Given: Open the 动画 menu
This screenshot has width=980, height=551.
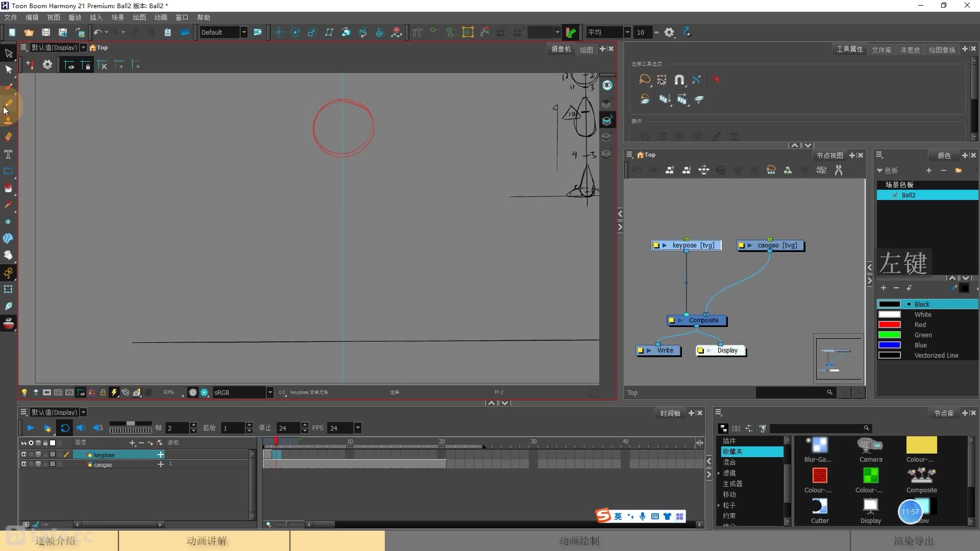Looking at the screenshot, I should (x=161, y=17).
